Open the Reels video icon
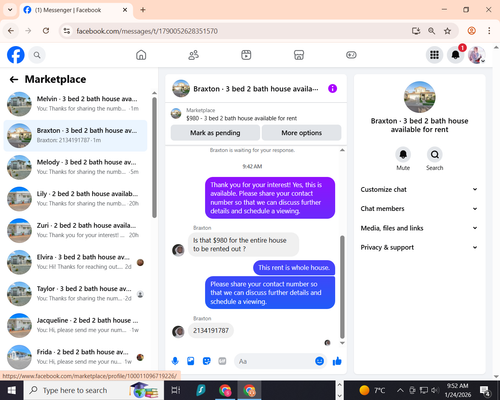Image resolution: width=500 pixels, height=400 pixels. [246, 55]
